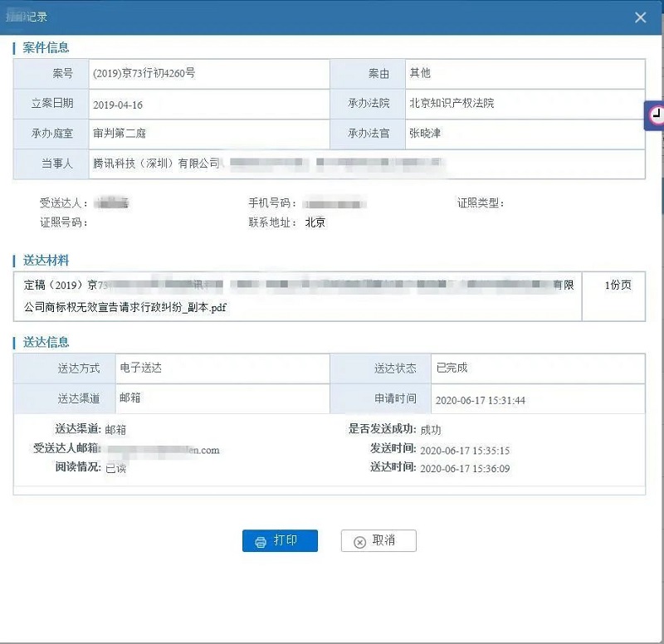Viewport: 664px width, 644px height.
Task: Click the filing date 2019-04-16 cell
Action: coord(118,105)
